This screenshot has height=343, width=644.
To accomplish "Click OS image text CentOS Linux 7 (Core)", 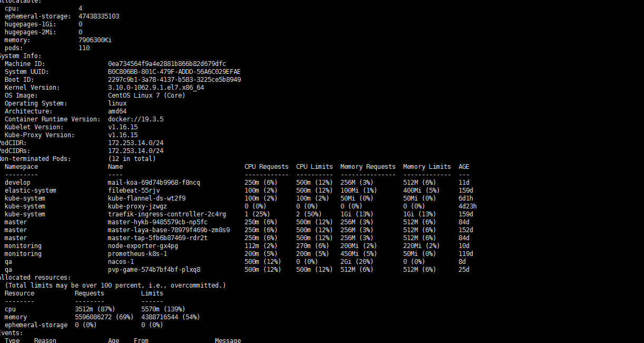I will pos(147,96).
